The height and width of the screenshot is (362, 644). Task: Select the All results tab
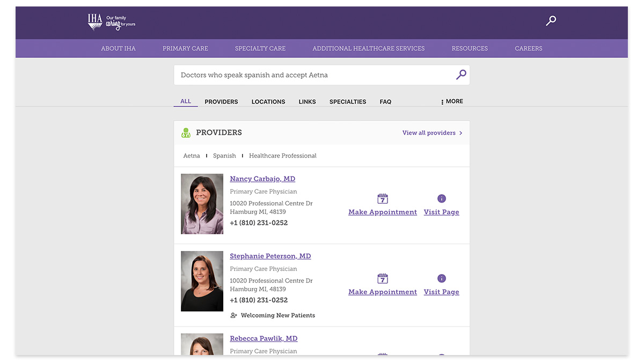pos(186,101)
